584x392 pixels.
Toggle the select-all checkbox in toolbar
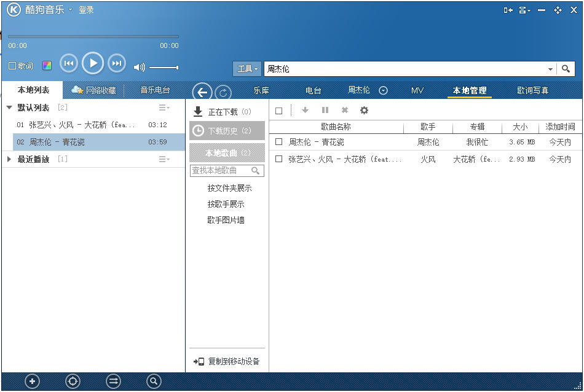tap(278, 111)
